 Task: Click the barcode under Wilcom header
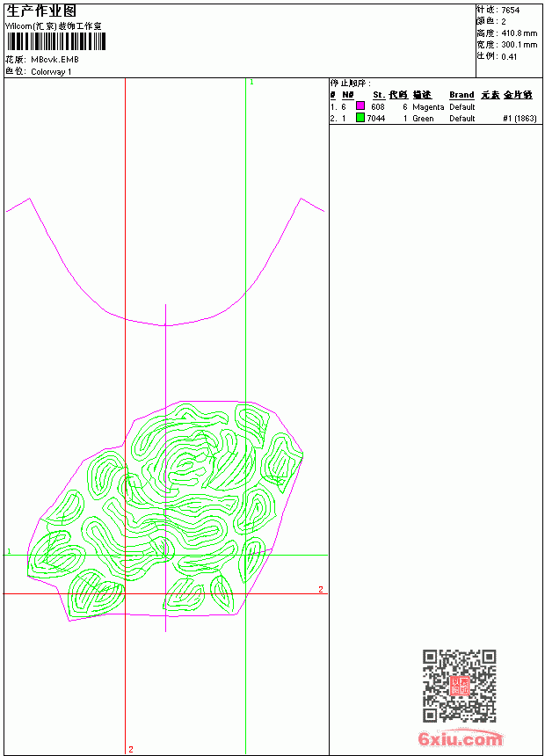tap(55, 41)
